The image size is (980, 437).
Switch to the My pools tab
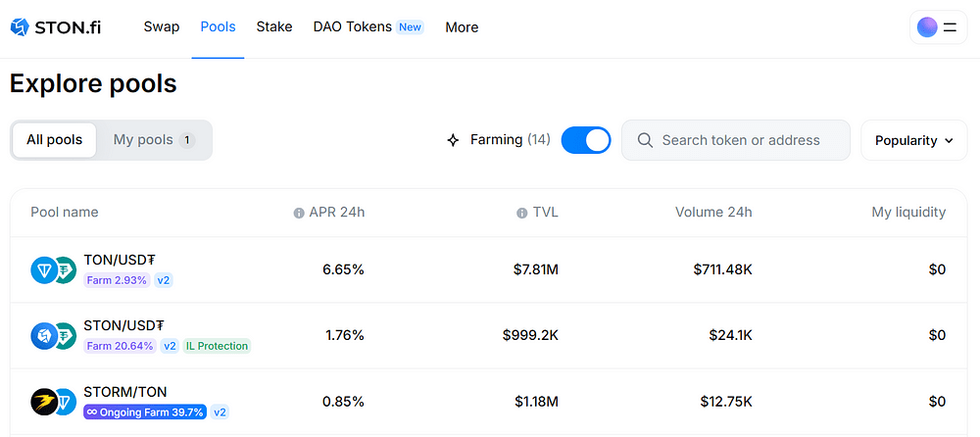(x=154, y=140)
